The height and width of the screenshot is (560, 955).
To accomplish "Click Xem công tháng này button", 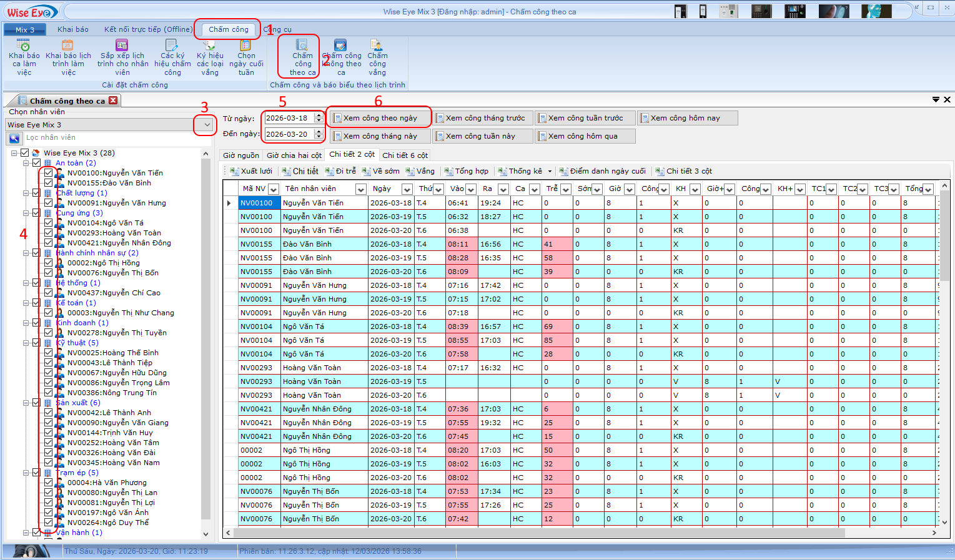I will click(380, 136).
